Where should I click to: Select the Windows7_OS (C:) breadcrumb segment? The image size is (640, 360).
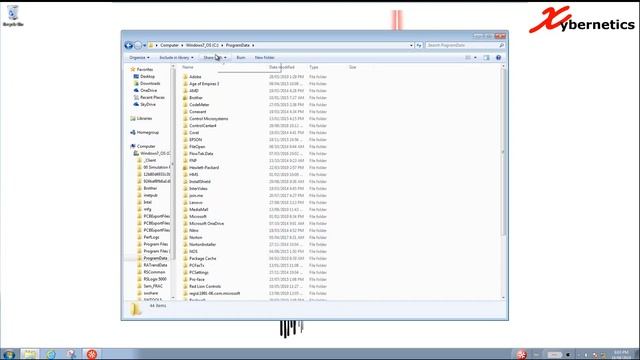click(x=202, y=45)
